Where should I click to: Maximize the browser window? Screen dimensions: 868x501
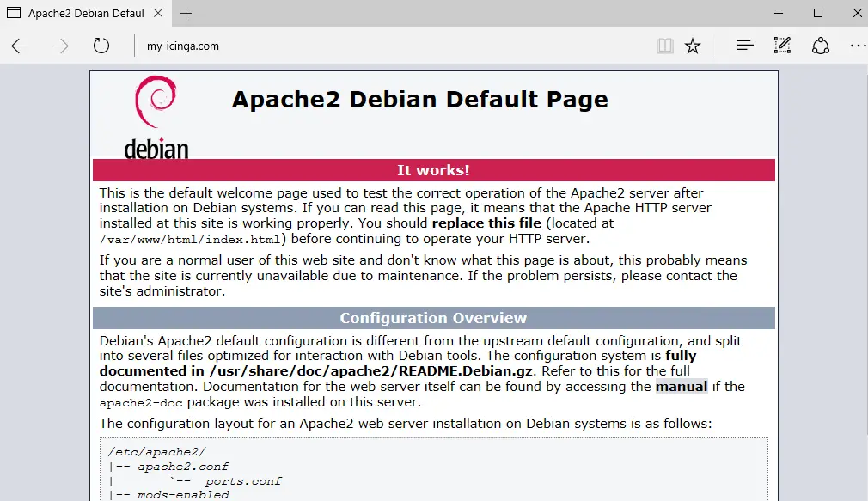pyautogui.click(x=817, y=13)
